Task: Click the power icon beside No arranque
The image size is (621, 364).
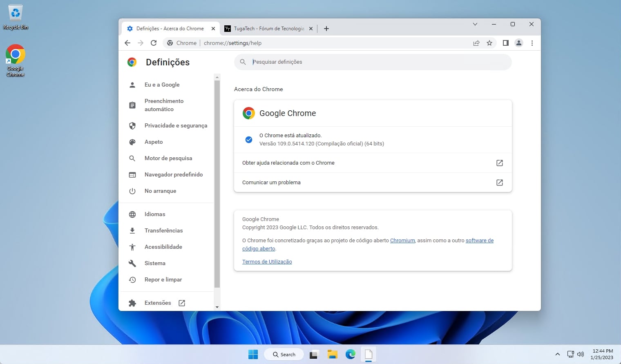Action: [x=132, y=191]
